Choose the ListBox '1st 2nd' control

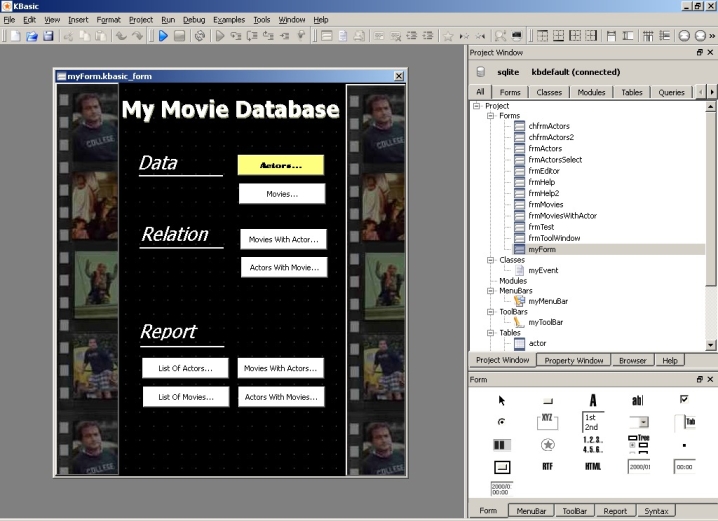(593, 421)
